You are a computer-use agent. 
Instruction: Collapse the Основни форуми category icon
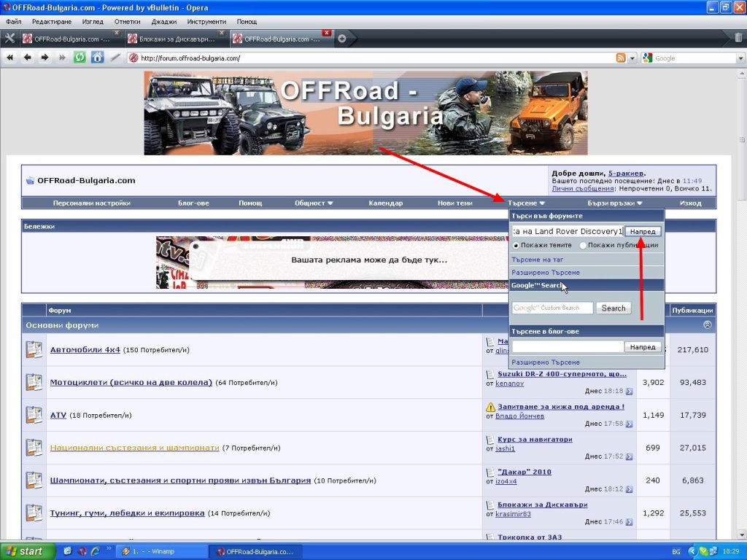tap(708, 324)
